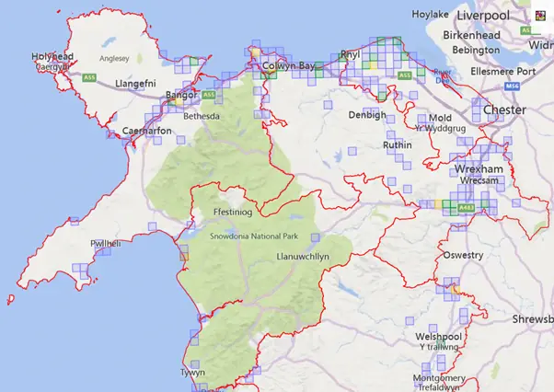Viewport: 554px width, 392px height.
Task: Click the A55 road shield beside Bangor
Action: click(209, 94)
